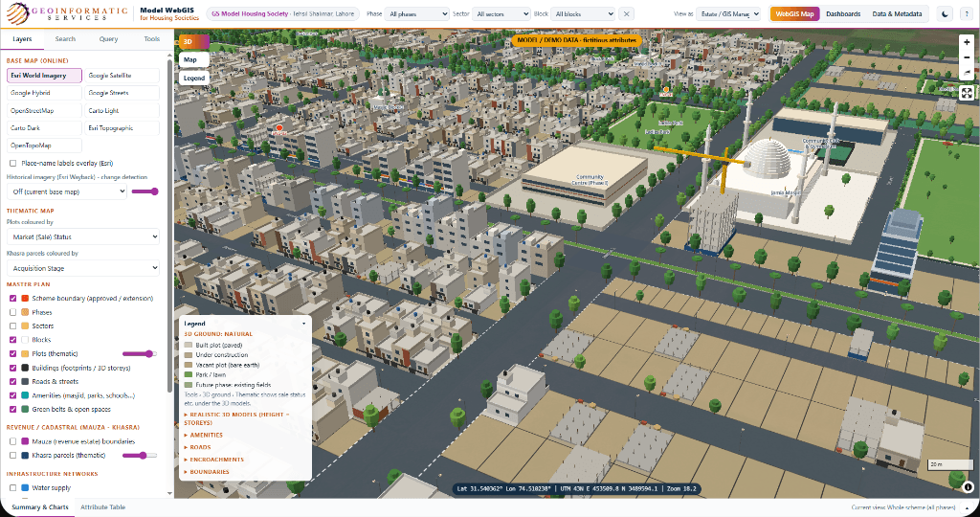Viewport: 980px width, 517px height.
Task: Enable Place-name labels overlay checkbox
Action: (12, 163)
